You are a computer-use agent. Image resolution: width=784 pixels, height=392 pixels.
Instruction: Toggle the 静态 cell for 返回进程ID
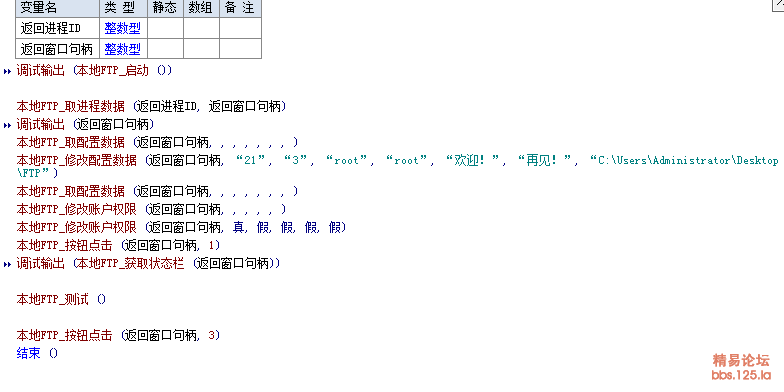tap(166, 28)
